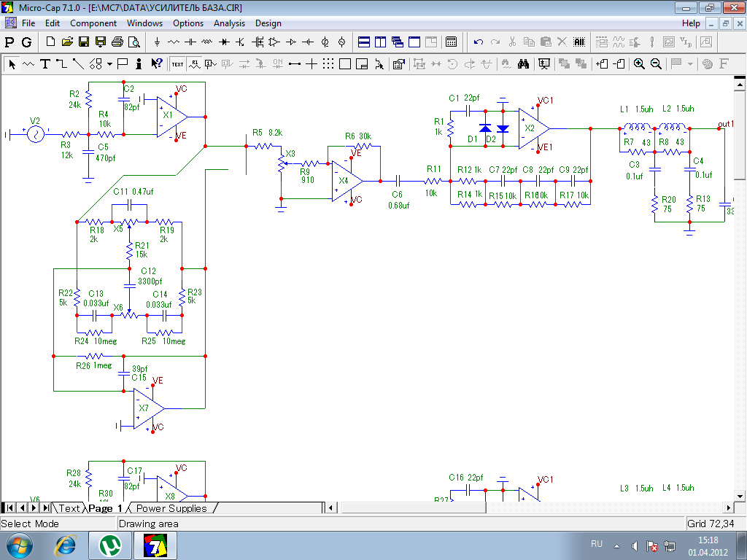Toggle grid dots visibility
747x560 pixels.
click(x=328, y=64)
